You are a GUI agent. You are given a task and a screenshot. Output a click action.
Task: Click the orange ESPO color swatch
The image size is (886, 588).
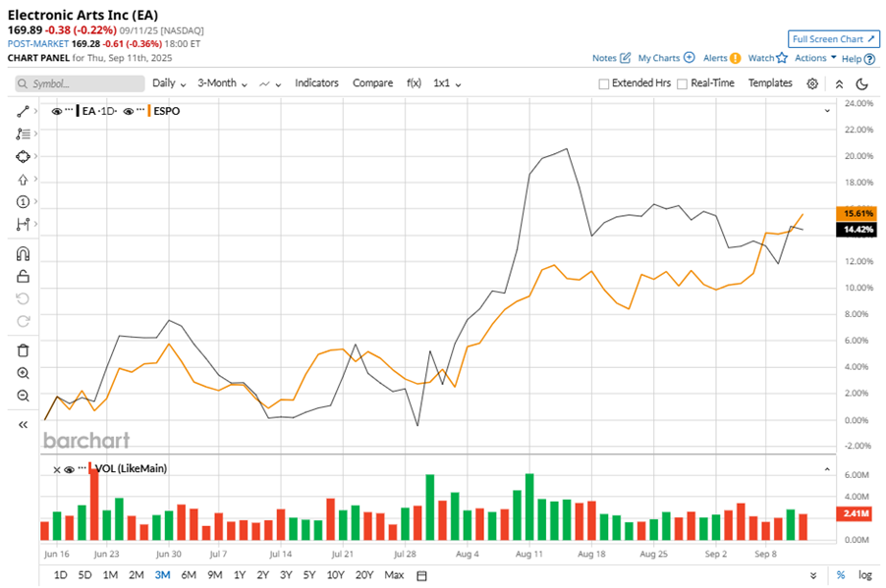pyautogui.click(x=149, y=111)
